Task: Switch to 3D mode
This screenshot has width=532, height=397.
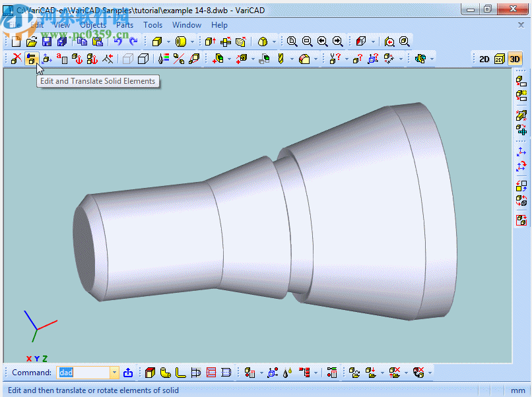Action: [515, 59]
